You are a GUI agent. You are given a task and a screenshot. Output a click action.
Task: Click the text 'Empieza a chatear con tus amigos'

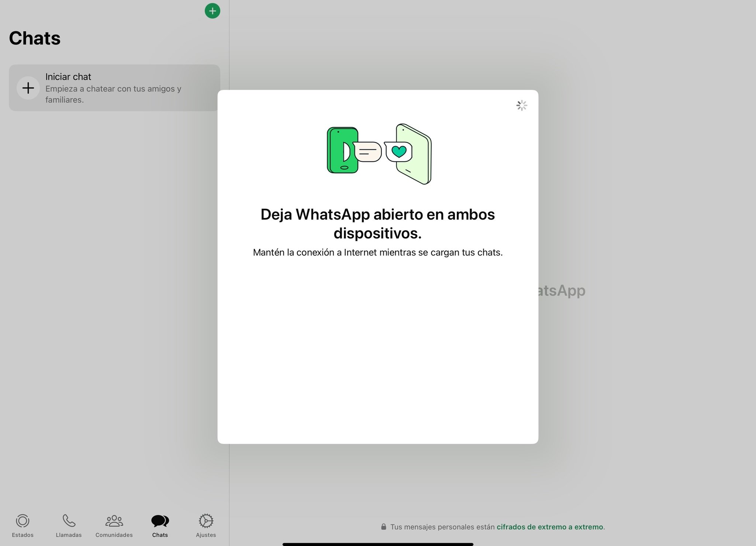pyautogui.click(x=110, y=89)
